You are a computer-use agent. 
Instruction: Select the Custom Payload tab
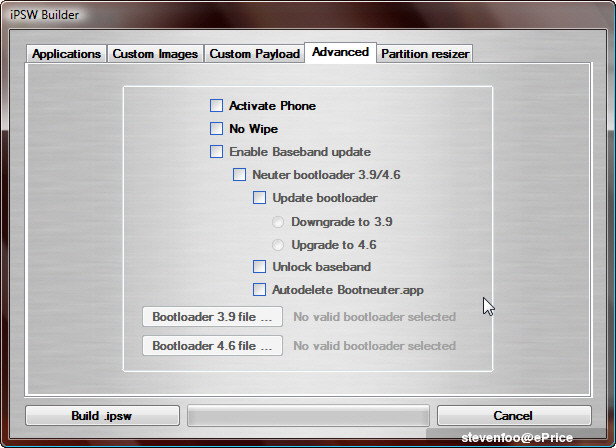255,53
